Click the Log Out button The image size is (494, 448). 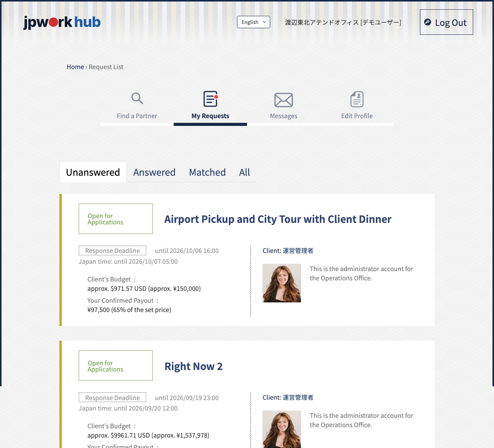click(447, 22)
